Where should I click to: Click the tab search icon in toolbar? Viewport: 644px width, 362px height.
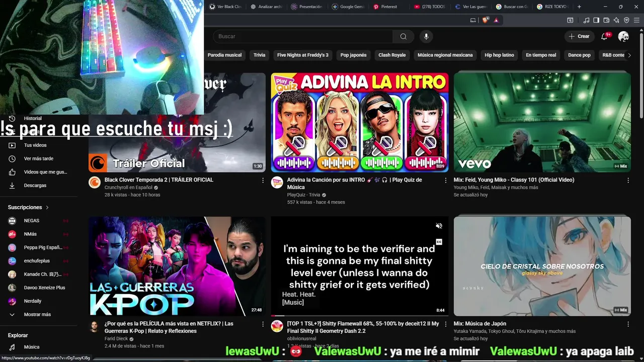[570, 20]
